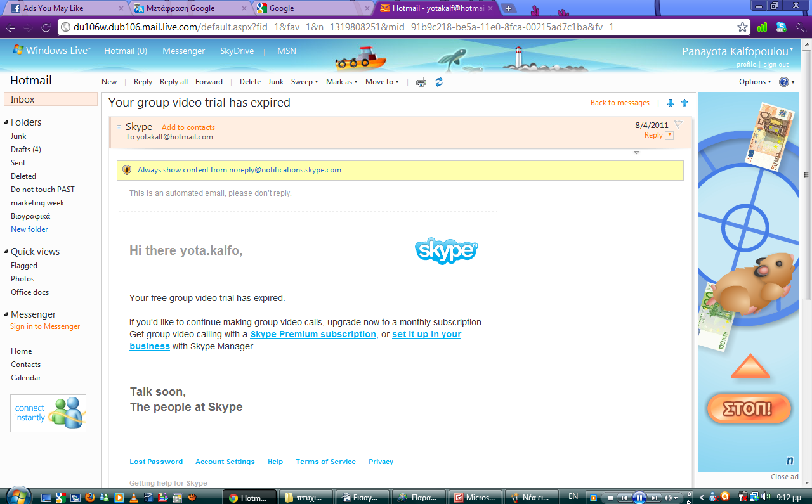
Task: Open taskbar media player volume control
Action: tap(670, 498)
